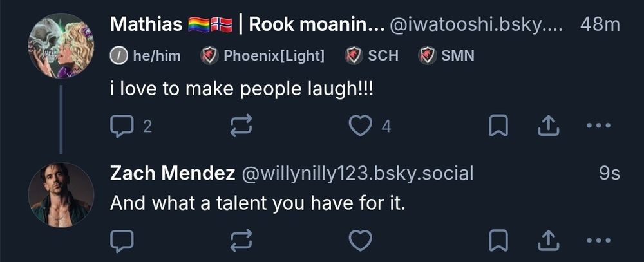The image size is (644, 262).
Task: Bookmark Zach Mendez's reply
Action: point(498,241)
